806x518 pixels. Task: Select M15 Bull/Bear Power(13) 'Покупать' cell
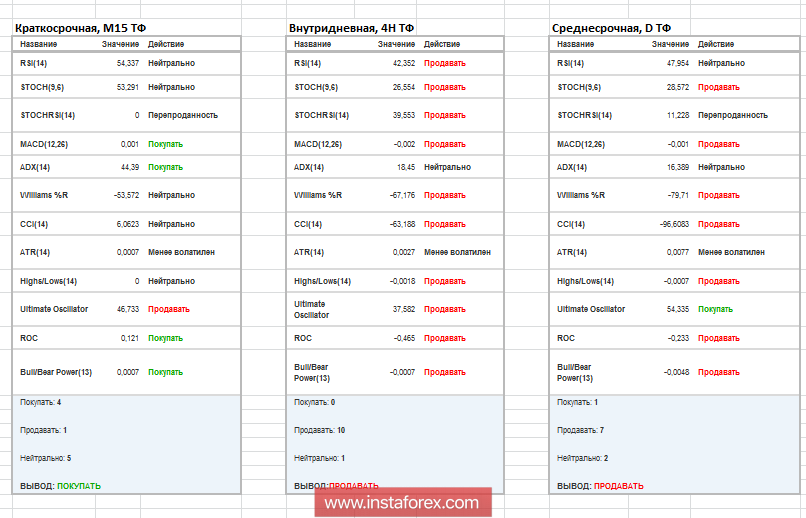coord(166,372)
